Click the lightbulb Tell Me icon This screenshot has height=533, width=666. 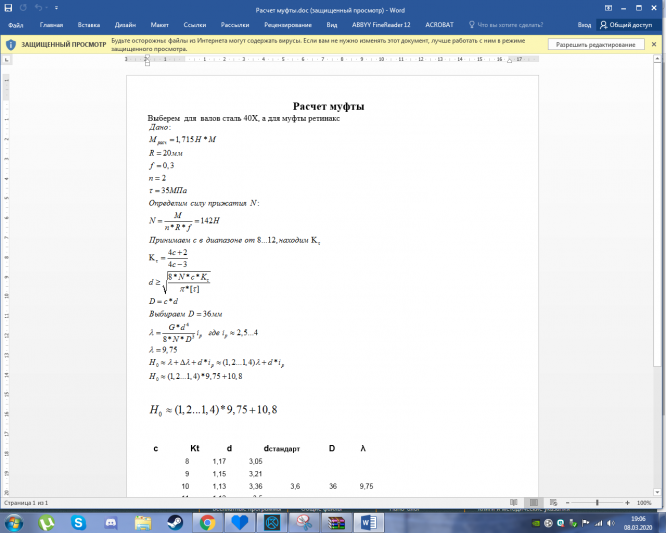coord(471,25)
